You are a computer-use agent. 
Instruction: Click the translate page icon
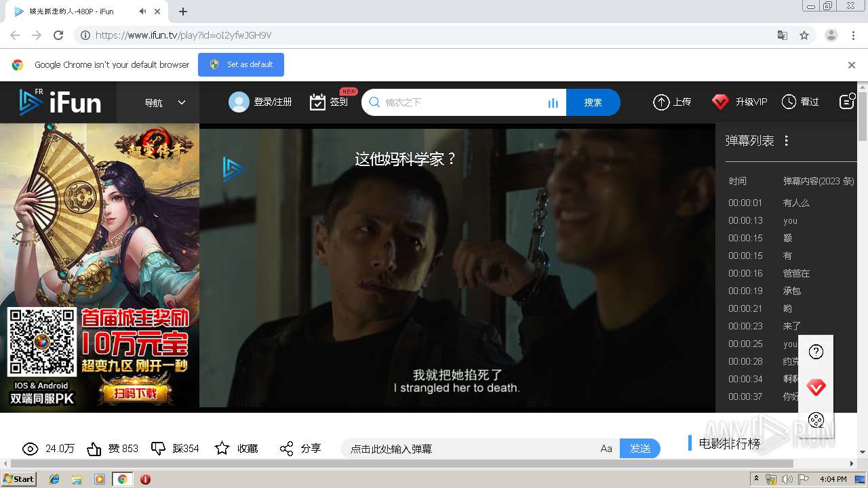[x=783, y=35]
